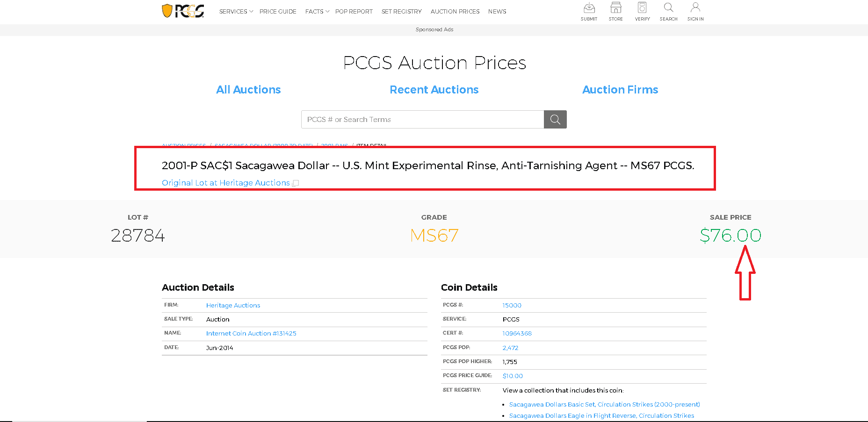The image size is (868, 422).
Task: Select the Verify cert icon
Action: [642, 12]
